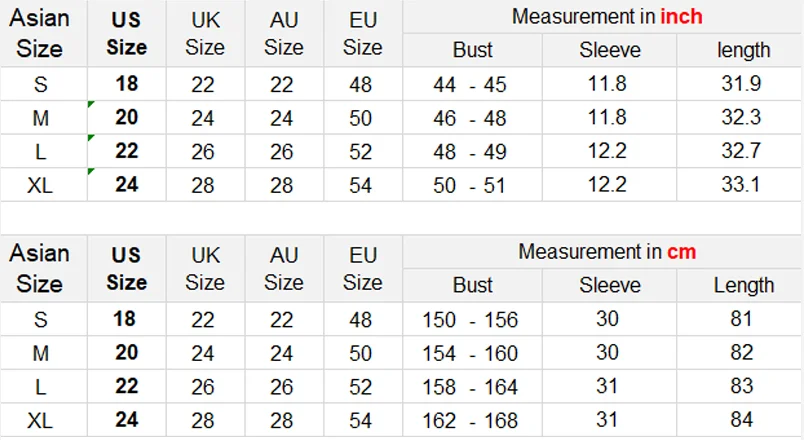Click the lowercase 'length' header in the inch table
804x440 pixels.
pos(743,50)
